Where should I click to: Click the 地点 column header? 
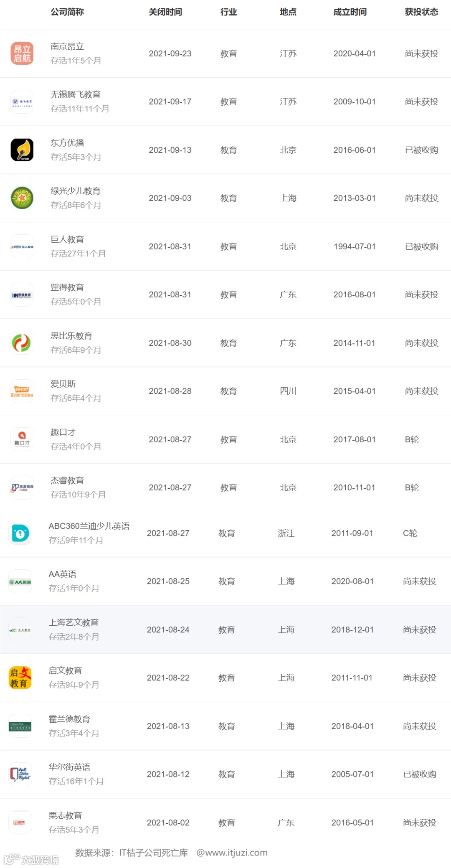tap(288, 12)
